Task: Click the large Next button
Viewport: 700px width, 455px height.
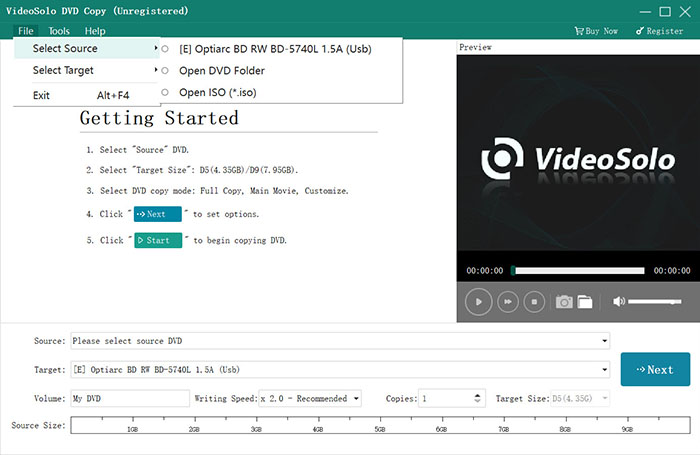Action: (x=655, y=369)
